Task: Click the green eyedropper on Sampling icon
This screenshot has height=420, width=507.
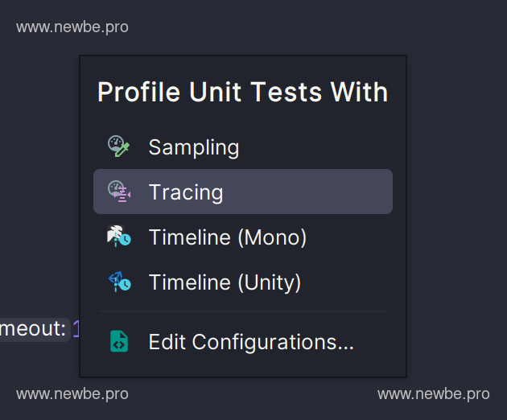Action: pyautogui.click(x=122, y=150)
